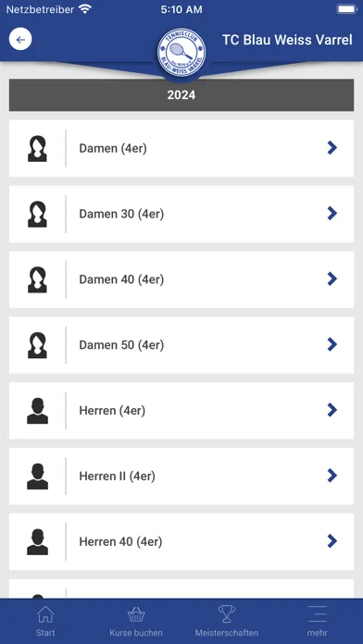Tap the Meisterschaften trophy icon
This screenshot has width=363, height=644.
click(x=227, y=614)
